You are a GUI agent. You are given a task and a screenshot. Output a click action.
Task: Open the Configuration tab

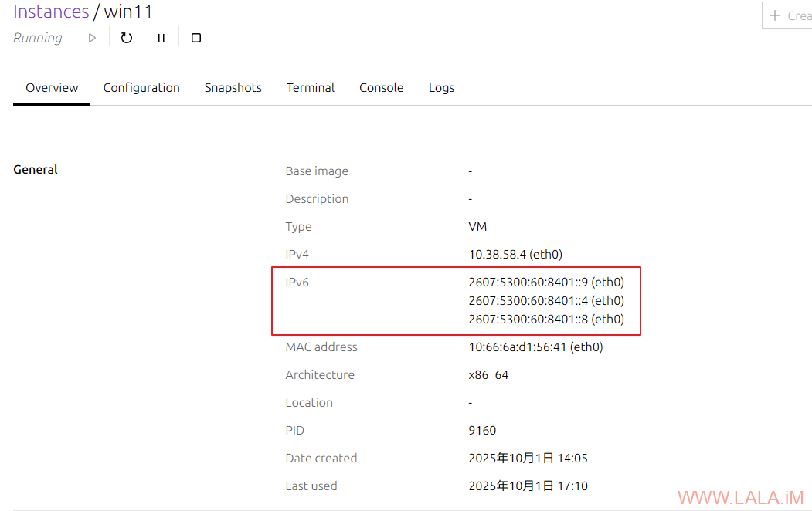(141, 88)
